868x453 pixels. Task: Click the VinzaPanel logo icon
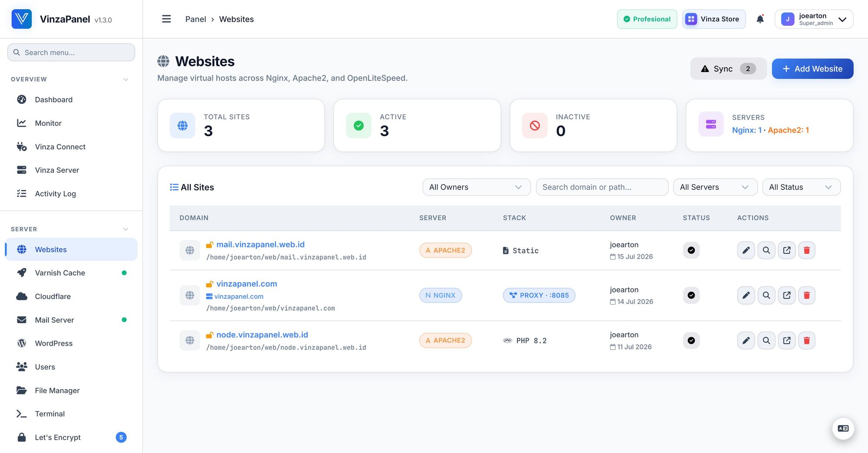click(x=22, y=19)
